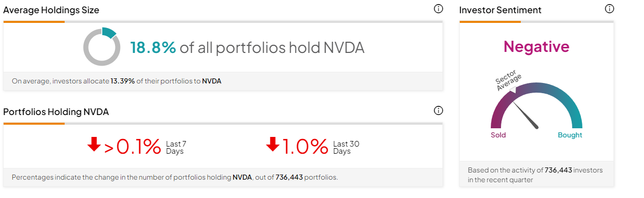Image resolution: width=644 pixels, height=198 pixels.
Task: Click the Bought end of gauge
Action: [x=570, y=135]
